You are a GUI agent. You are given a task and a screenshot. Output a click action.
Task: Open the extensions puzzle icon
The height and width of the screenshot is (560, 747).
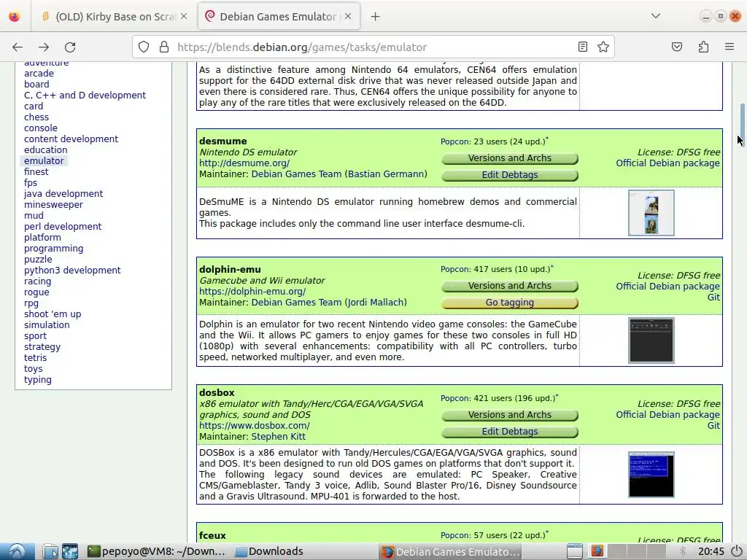[x=703, y=47]
